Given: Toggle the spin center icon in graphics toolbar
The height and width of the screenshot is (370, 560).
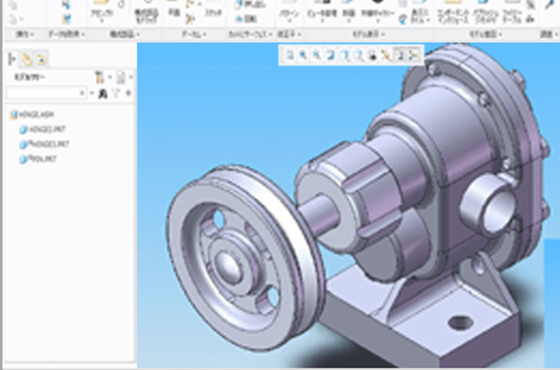Looking at the screenshot, I should click(413, 55).
